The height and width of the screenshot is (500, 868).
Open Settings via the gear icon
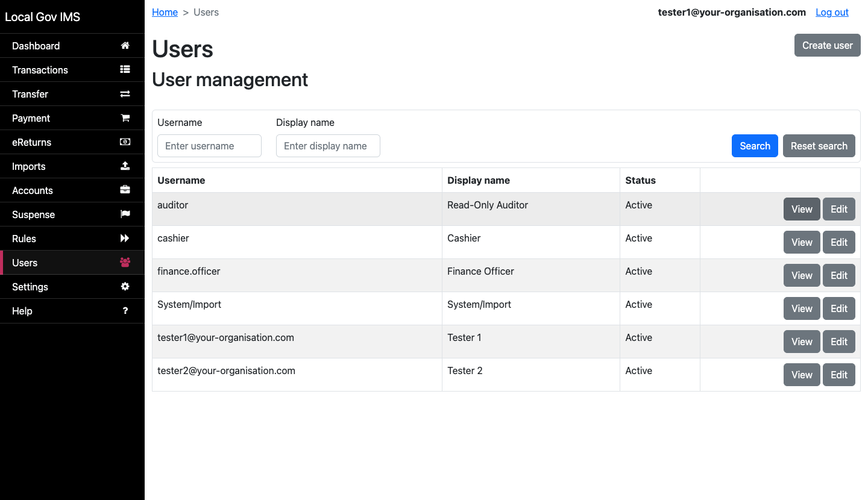[125, 286]
